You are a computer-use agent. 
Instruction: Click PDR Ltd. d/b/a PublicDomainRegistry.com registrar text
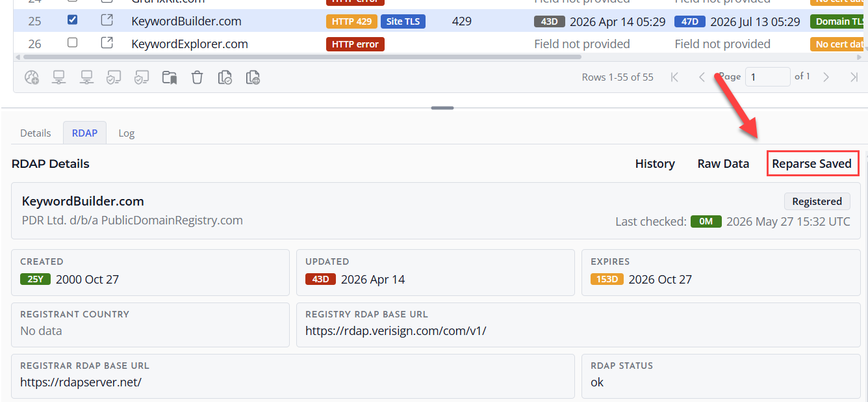(133, 220)
